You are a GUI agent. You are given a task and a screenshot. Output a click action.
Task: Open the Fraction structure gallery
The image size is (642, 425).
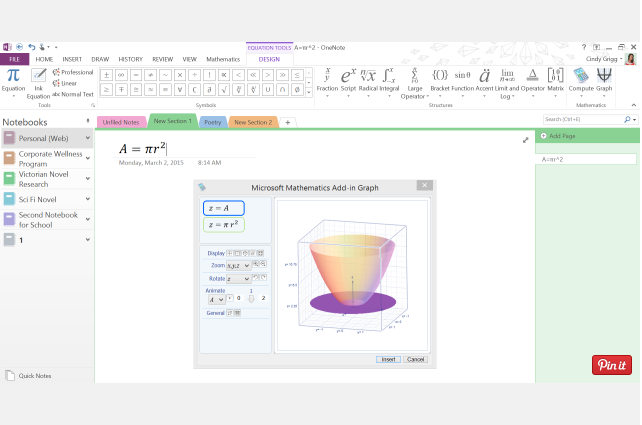(327, 83)
